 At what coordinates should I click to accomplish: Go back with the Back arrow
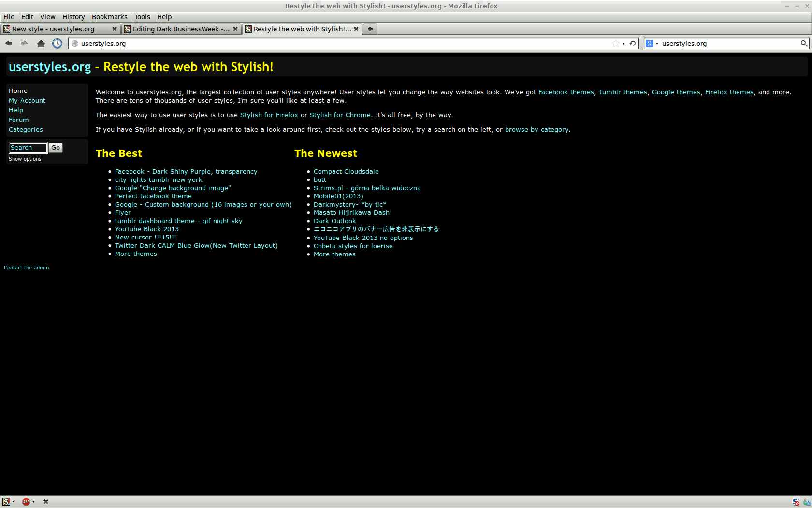tap(8, 43)
